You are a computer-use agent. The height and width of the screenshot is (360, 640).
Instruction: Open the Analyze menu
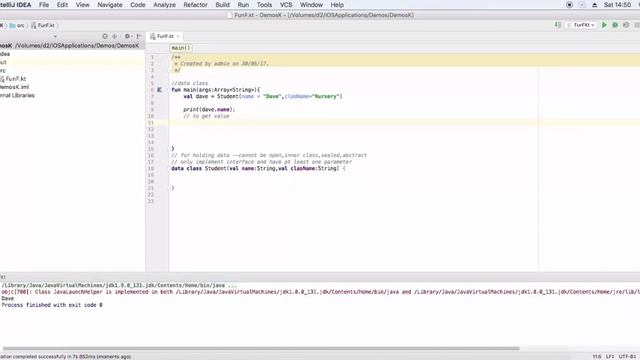[x=164, y=5]
